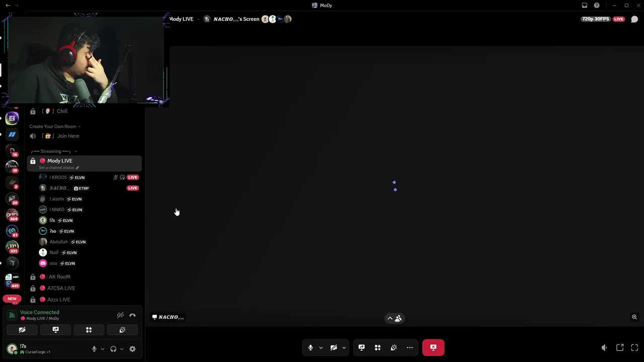Open Help icon in the title bar

(597, 6)
